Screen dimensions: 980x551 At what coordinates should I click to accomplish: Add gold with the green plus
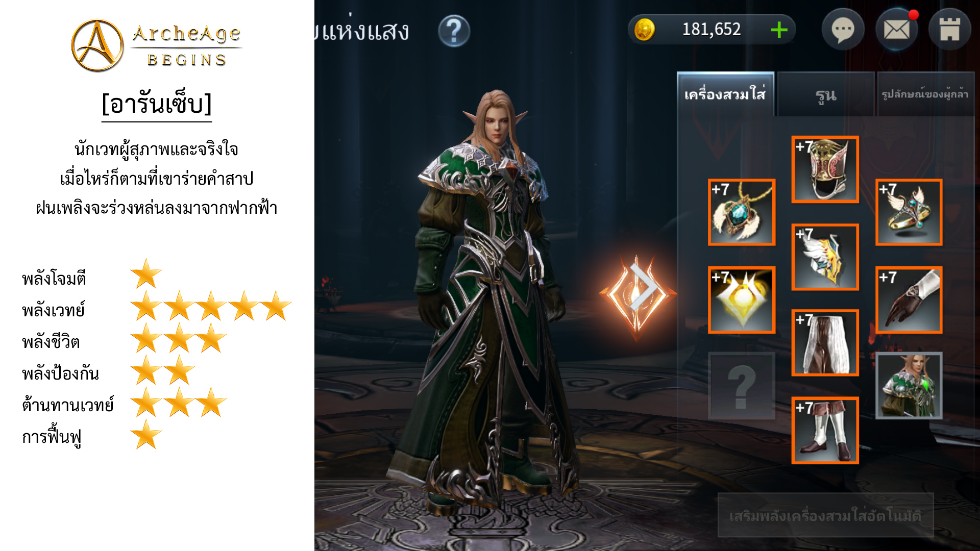(779, 30)
